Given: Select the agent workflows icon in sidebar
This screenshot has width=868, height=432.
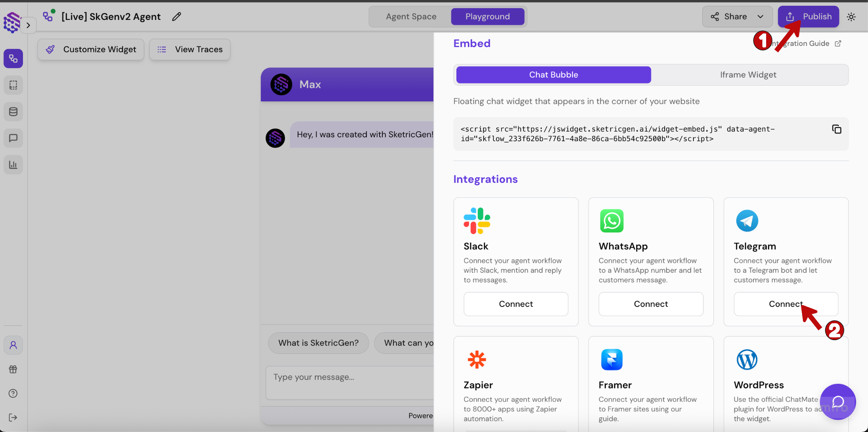Looking at the screenshot, I should point(13,58).
